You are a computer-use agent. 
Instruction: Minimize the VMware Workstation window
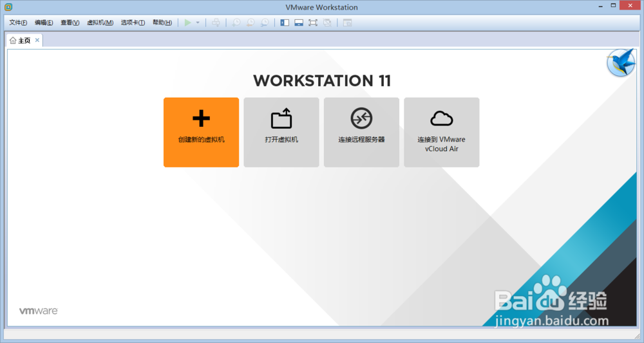[x=600, y=6]
